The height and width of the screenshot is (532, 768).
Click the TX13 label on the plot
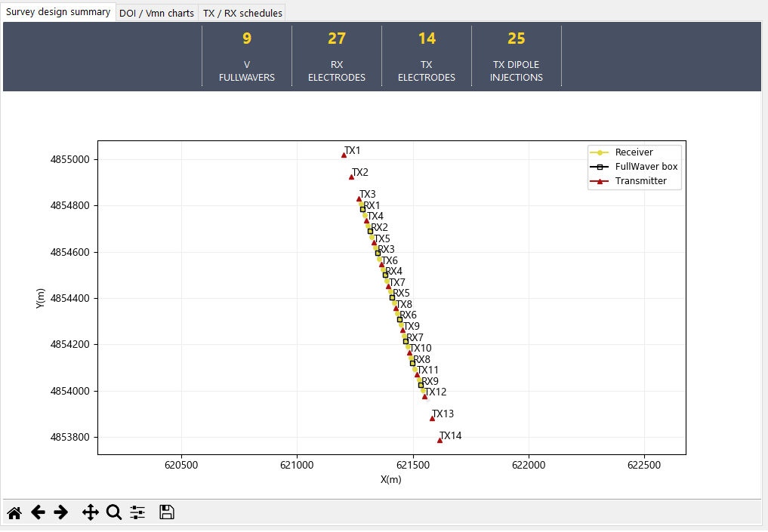443,414
